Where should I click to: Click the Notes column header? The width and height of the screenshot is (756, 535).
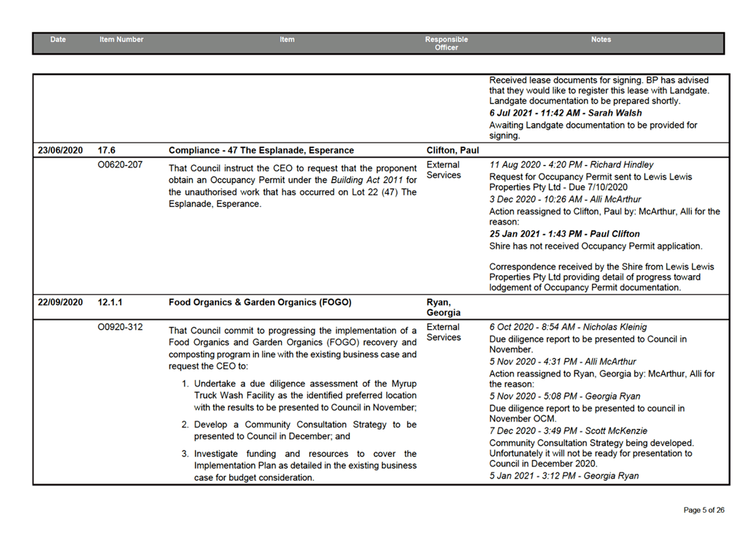[600, 40]
